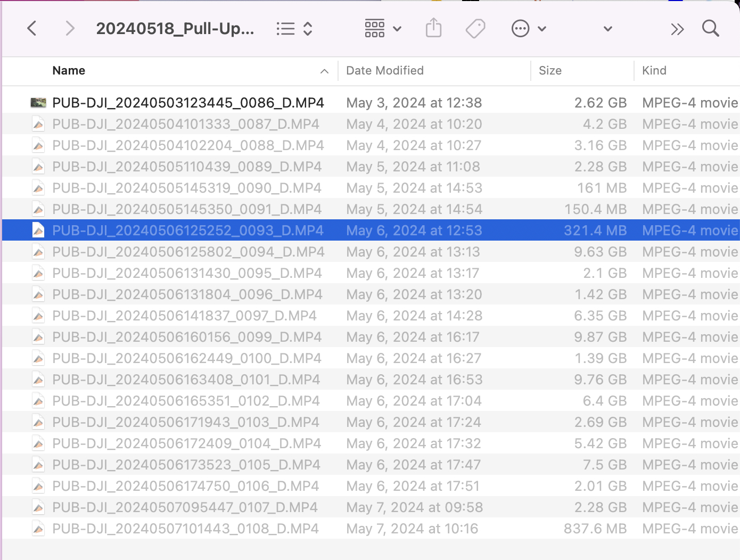Select the list view icon

coord(285,28)
